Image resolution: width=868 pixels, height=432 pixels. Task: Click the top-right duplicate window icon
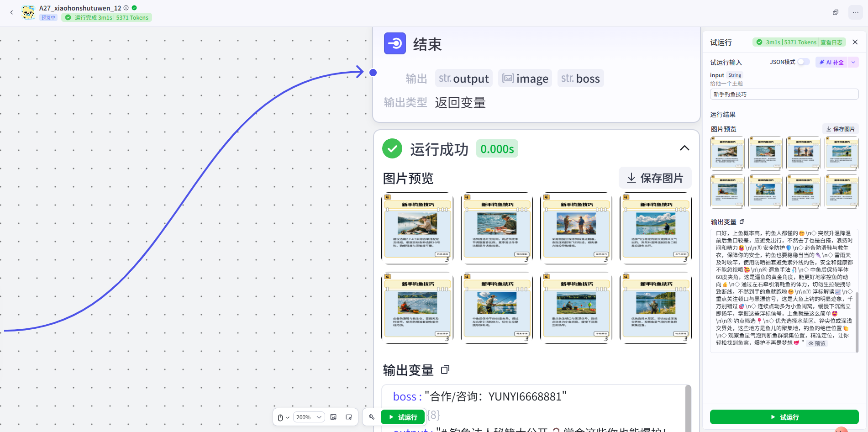click(836, 12)
